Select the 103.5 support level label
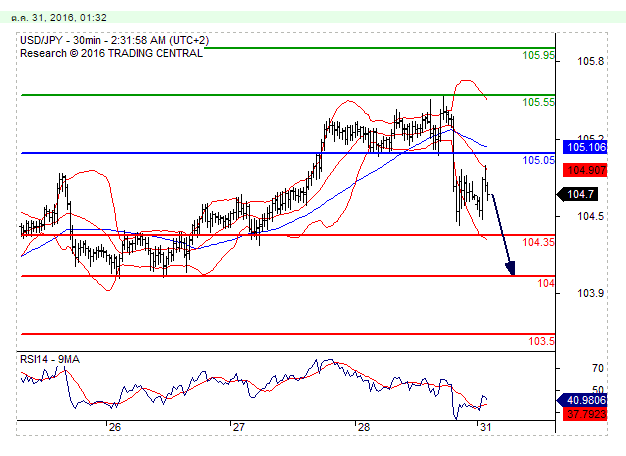This screenshot has width=626, height=456. 541,341
